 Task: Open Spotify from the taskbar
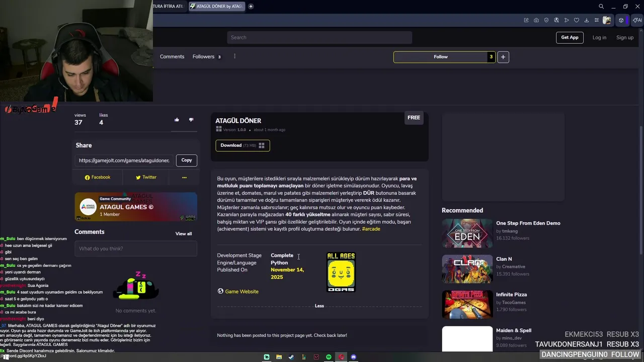[x=329, y=357]
